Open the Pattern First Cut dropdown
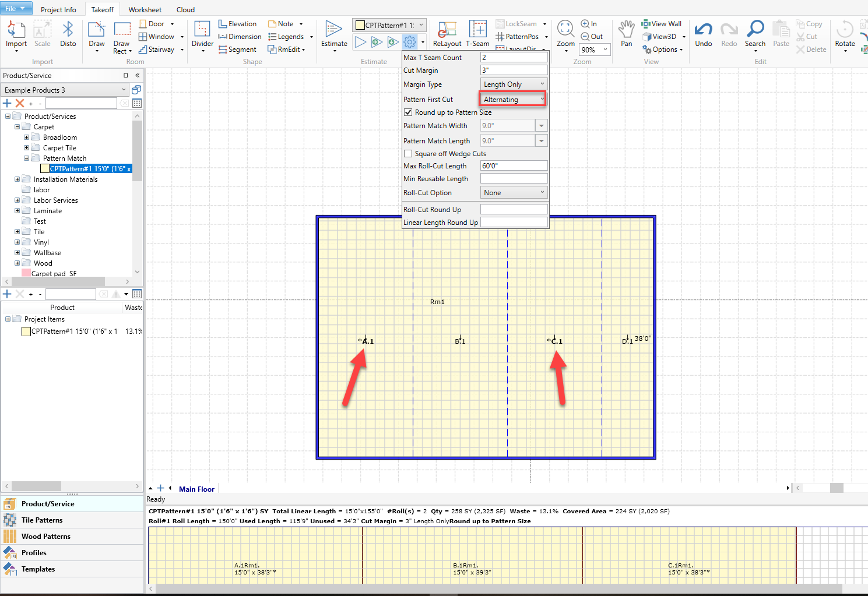The width and height of the screenshot is (868, 596). (513, 100)
